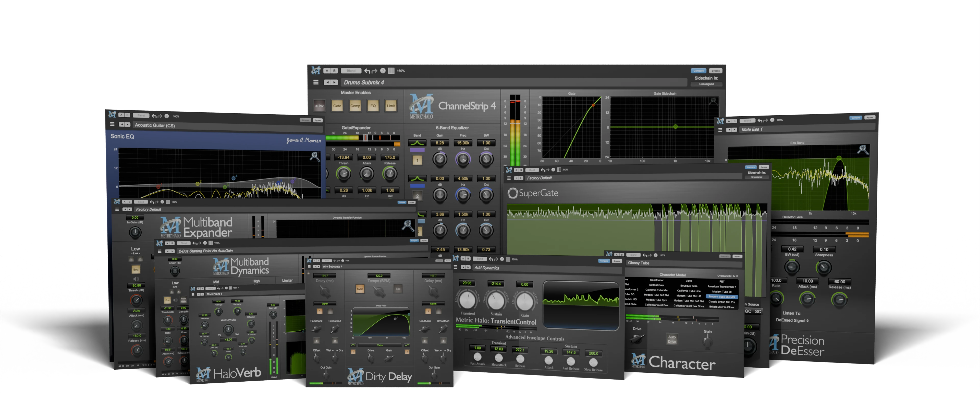
Task: Click the undo arrow in ChannelStrip toolbar
Action: (367, 71)
